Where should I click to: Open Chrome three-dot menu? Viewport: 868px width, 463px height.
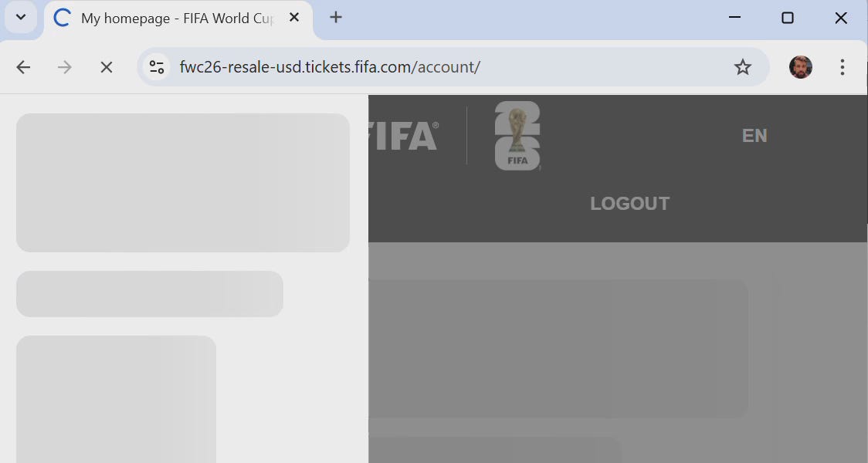click(x=842, y=67)
